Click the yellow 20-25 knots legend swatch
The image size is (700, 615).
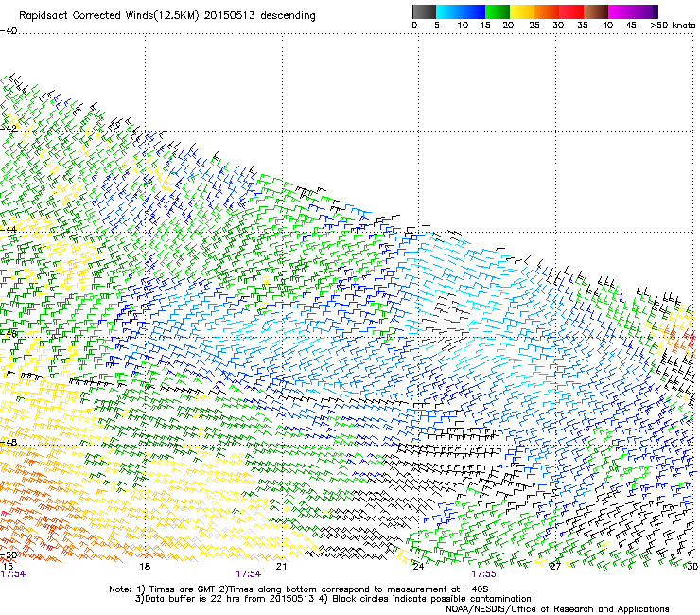tap(522, 11)
